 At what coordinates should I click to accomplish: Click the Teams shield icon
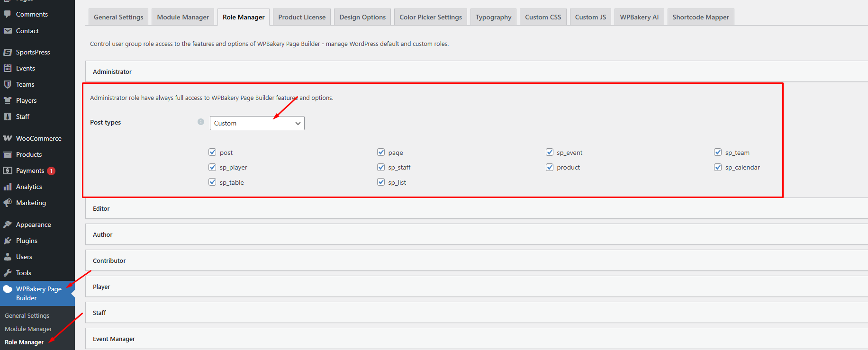point(8,84)
